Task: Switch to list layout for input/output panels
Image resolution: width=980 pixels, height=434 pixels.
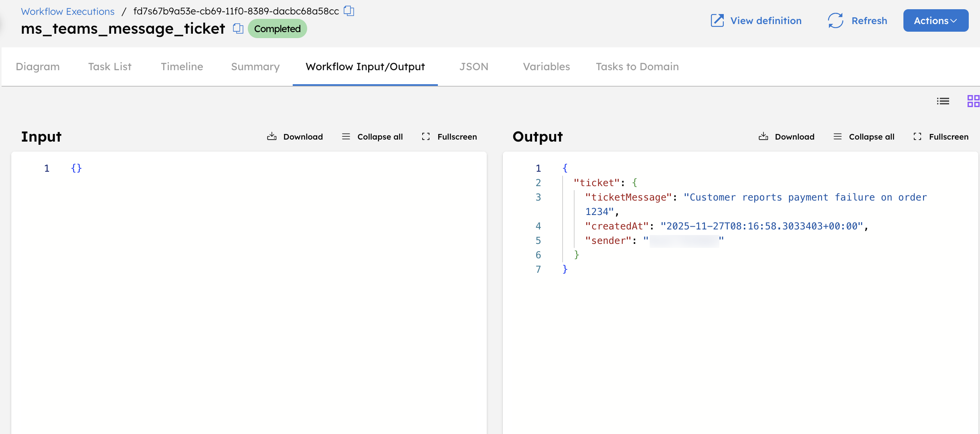Action: pos(943,101)
